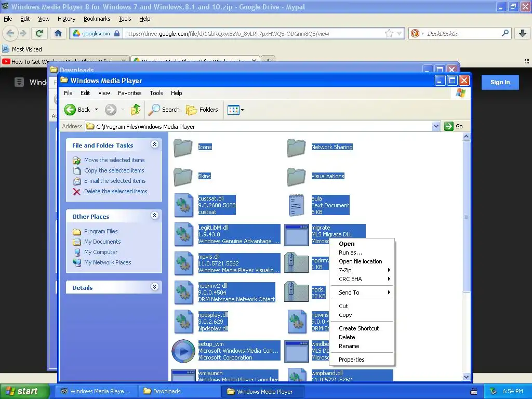Click the Go button next to Address
Screen dimensions: 532x399
point(453,126)
